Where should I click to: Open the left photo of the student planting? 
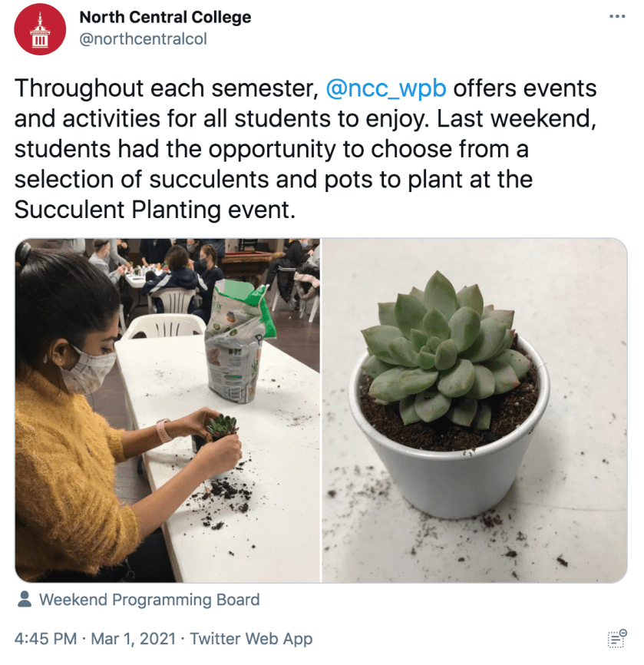pos(167,410)
